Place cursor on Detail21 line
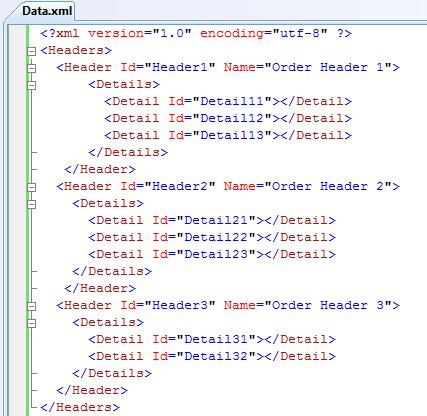 212,220
